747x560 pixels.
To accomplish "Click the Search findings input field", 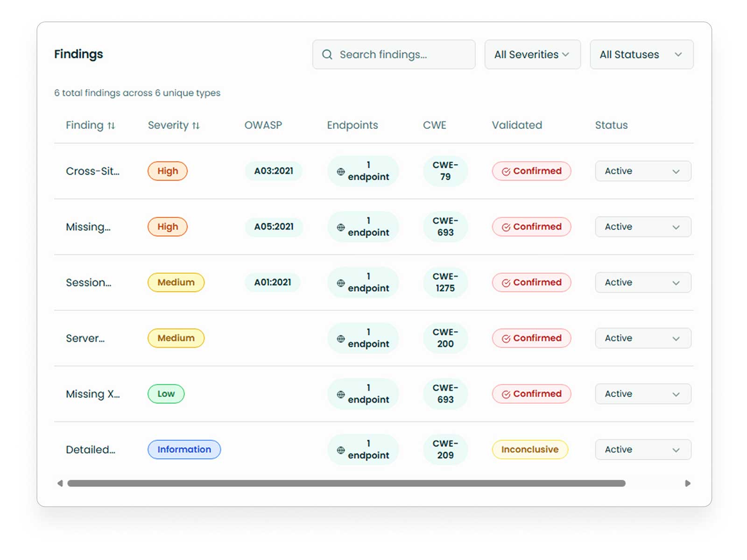I will [x=394, y=54].
